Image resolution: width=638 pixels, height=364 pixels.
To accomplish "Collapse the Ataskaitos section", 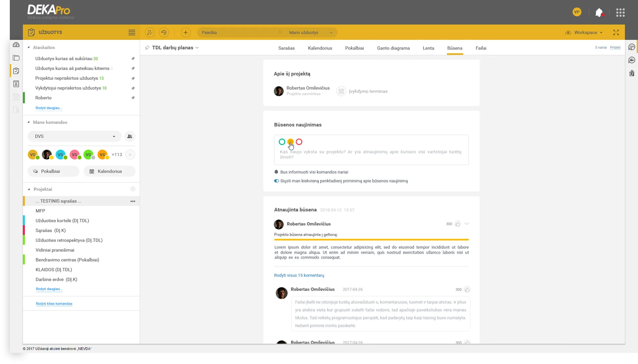I will click(x=28, y=47).
